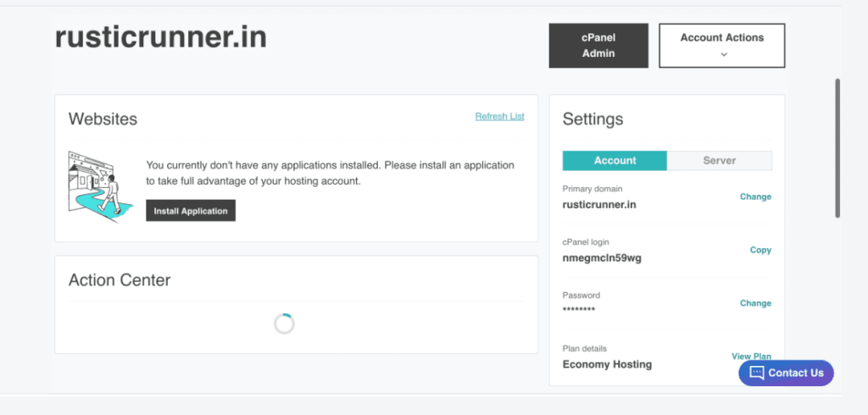Image resolution: width=868 pixels, height=415 pixels.
Task: Open the Account Actions dropdown
Action: (x=722, y=46)
